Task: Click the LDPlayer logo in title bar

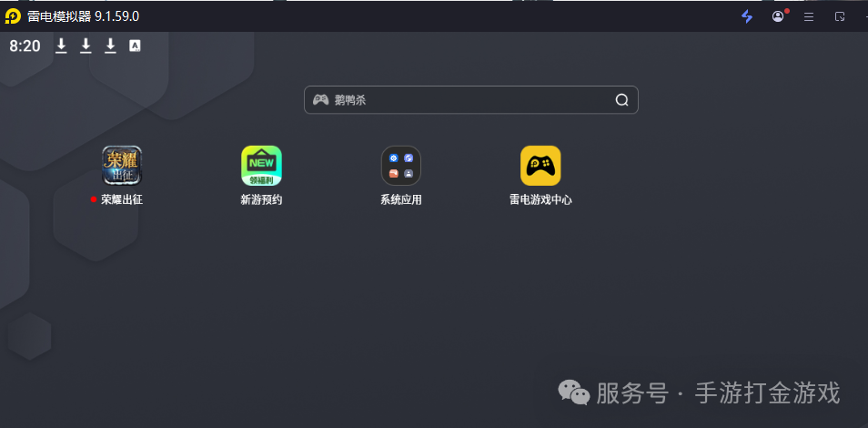Action: pyautogui.click(x=13, y=16)
